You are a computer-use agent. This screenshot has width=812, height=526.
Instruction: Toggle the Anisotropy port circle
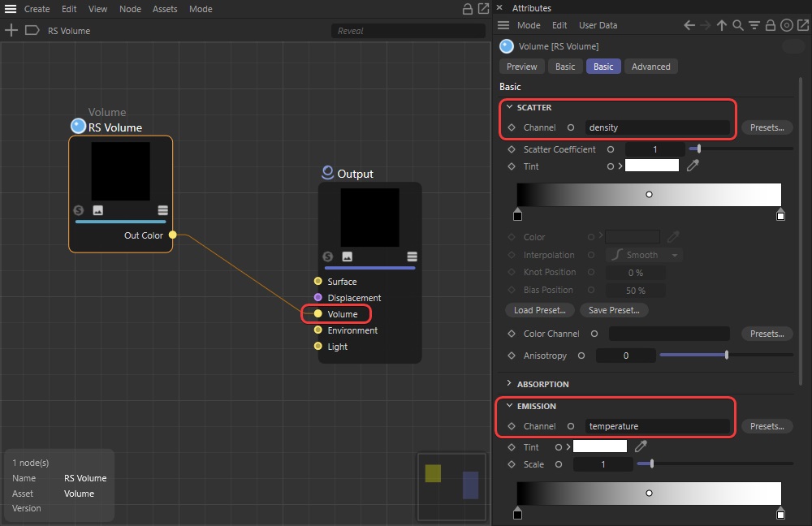point(582,356)
